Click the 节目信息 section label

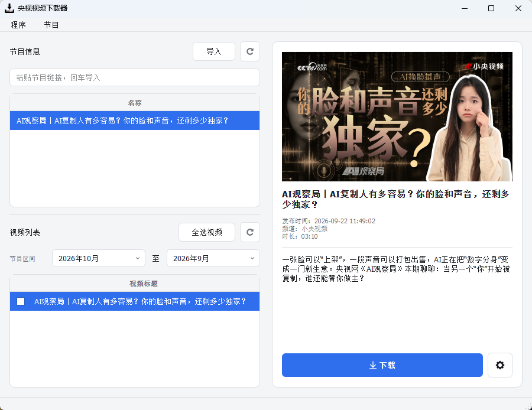point(25,51)
